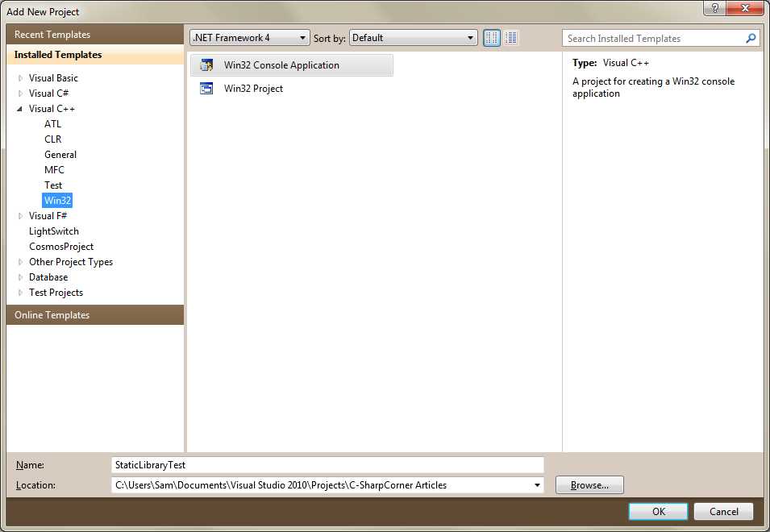Image resolution: width=770 pixels, height=532 pixels.
Task: Select the Visual F# tree label
Action: pos(48,216)
